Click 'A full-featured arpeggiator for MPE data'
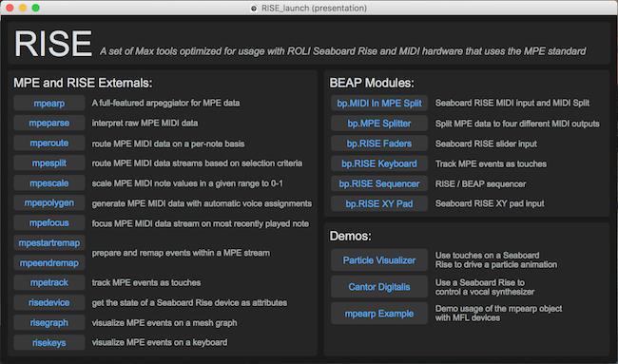The height and width of the screenshot is (364, 618). (x=165, y=104)
